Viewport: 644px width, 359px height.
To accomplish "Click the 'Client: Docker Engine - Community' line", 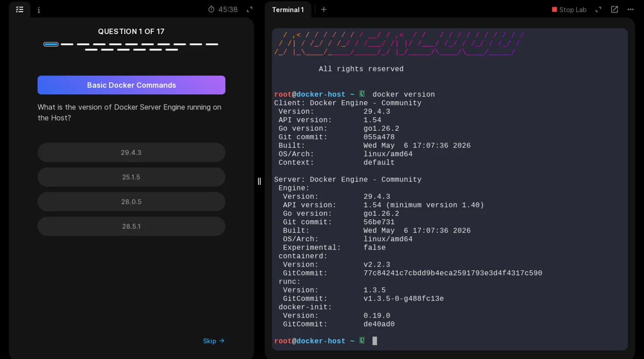I will coord(348,103).
